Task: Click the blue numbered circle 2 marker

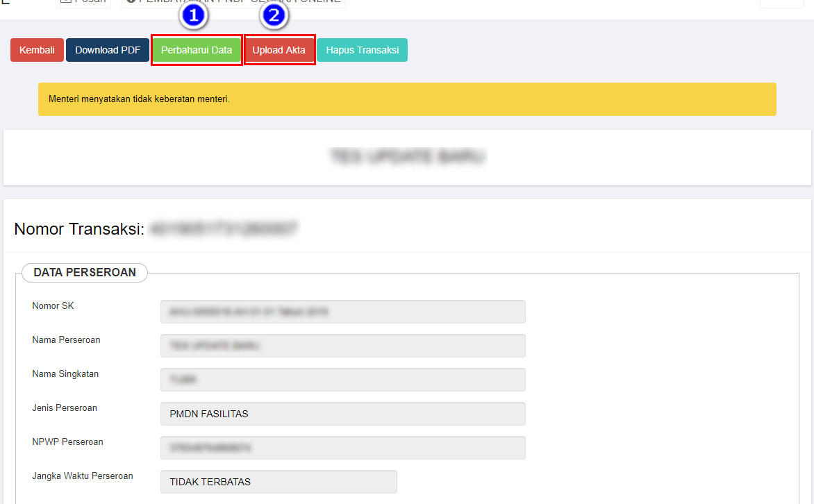Action: click(274, 17)
